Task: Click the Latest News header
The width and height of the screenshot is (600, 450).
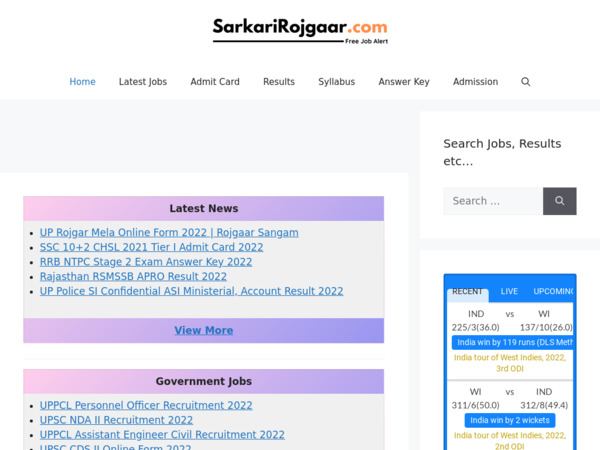Action: tap(204, 209)
